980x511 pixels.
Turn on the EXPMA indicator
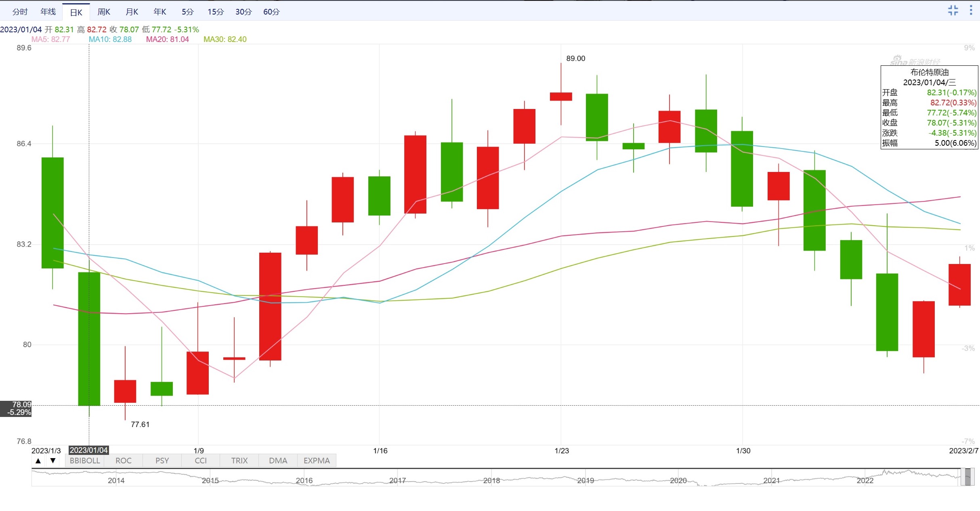point(317,461)
